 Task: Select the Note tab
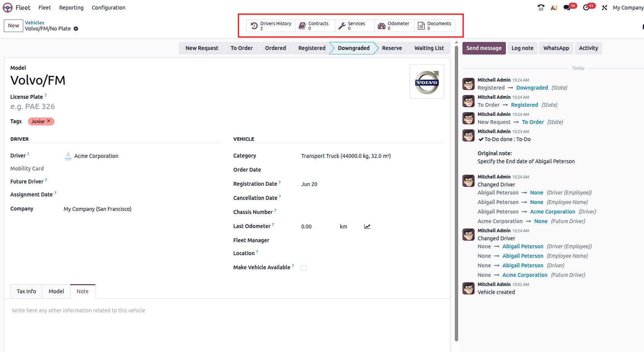coord(82,291)
